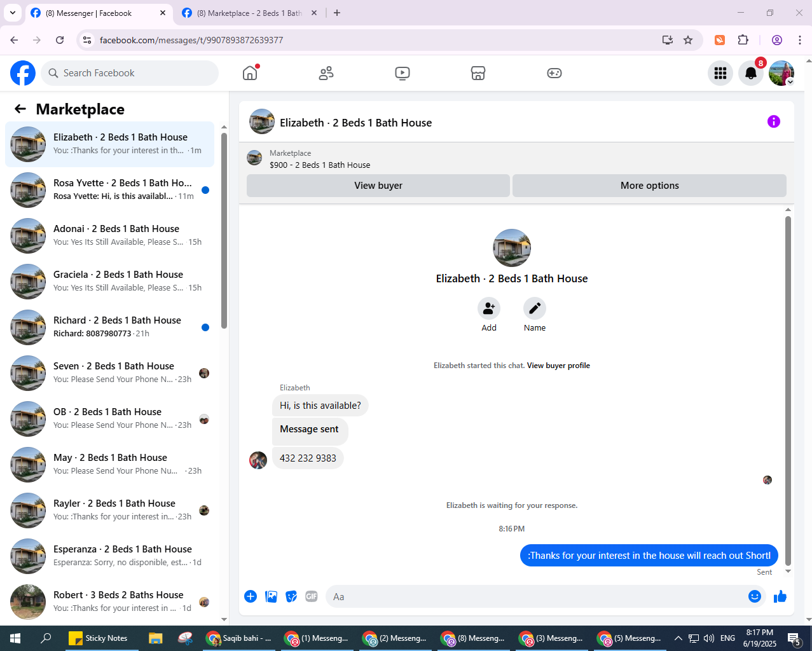
Task: Open the Marketplace storefront icon in top navigation
Action: (x=478, y=73)
